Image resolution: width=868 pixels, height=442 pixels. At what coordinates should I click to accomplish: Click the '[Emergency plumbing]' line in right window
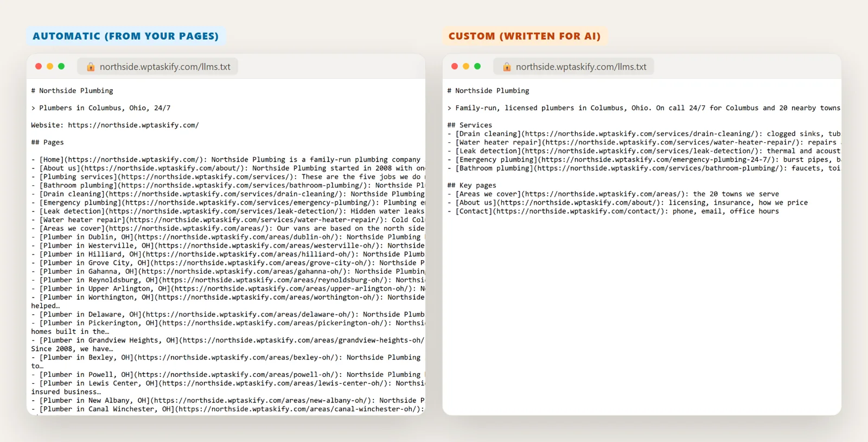click(x=644, y=160)
